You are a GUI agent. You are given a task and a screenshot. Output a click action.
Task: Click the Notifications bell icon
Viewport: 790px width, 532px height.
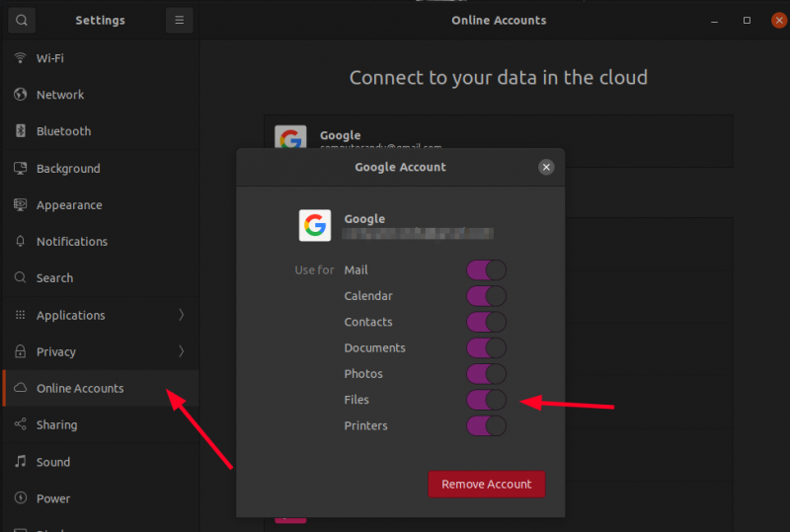[20, 242]
